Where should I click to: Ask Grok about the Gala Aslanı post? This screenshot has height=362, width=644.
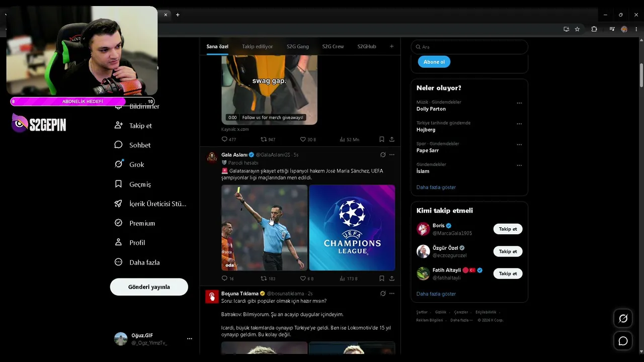click(383, 155)
